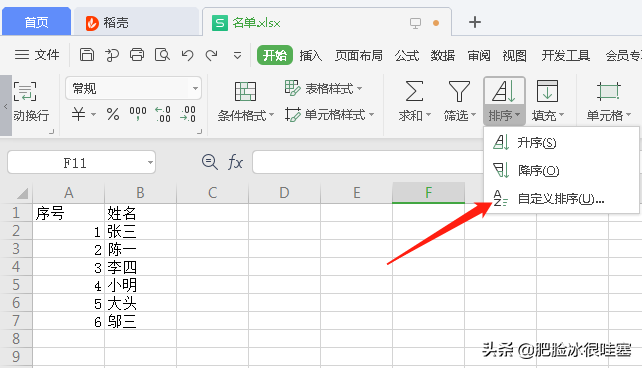Click cell containing 大头

coord(140,303)
